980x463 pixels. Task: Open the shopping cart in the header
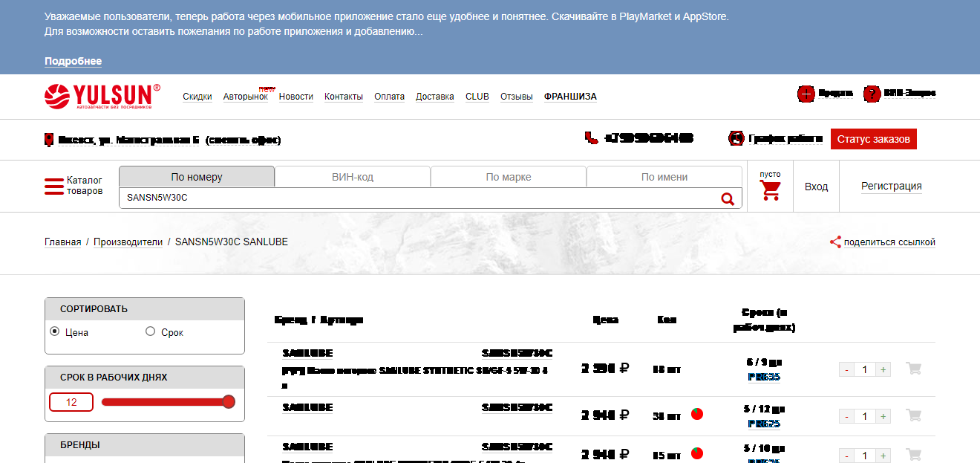pos(771,190)
